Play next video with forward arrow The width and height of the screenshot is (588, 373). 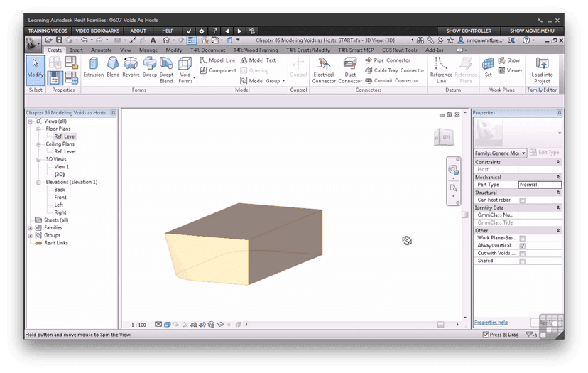click(239, 31)
